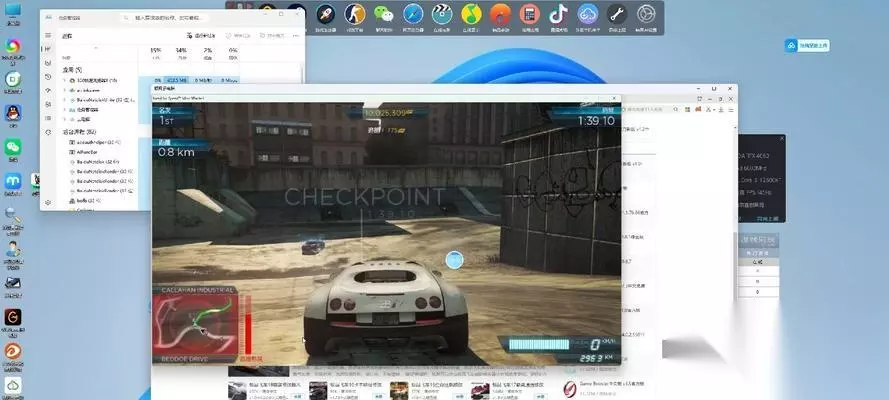Select the Processes icon in Task Manager sidebar

48,49
